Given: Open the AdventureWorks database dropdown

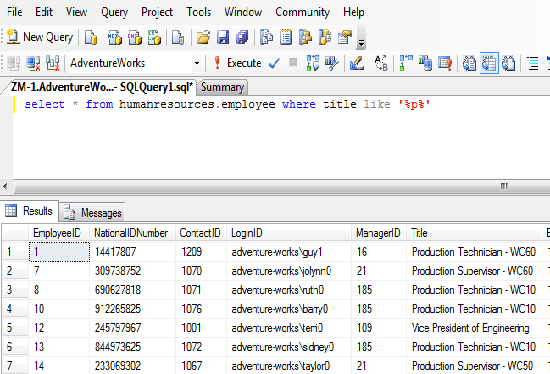Looking at the screenshot, I should (x=197, y=64).
